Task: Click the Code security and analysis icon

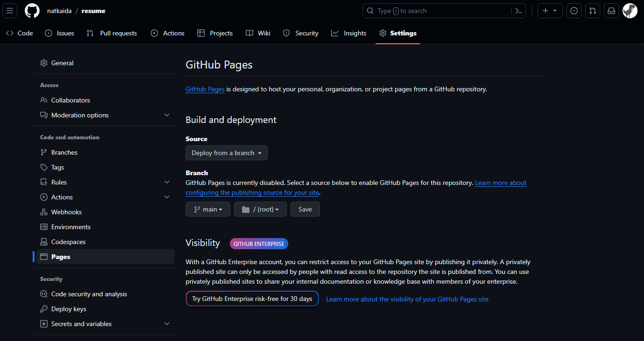Action: click(44, 294)
